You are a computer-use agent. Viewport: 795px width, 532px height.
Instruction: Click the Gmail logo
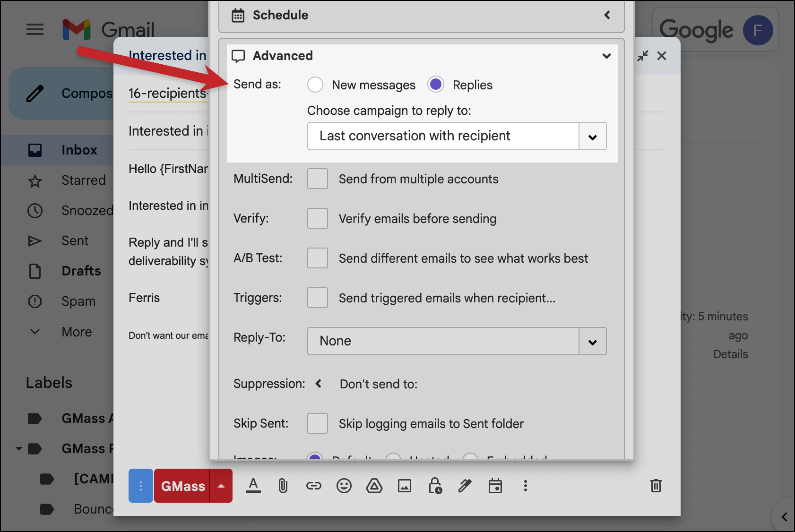[x=108, y=30]
